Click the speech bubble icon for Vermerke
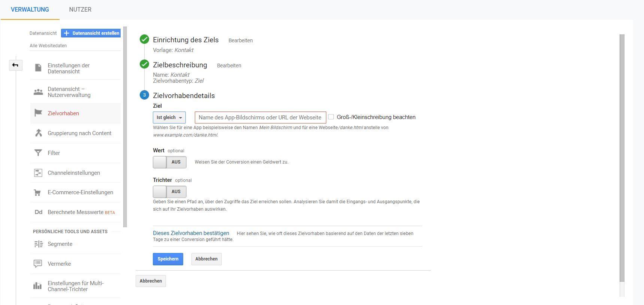Screen dimensions: 644x305 click(38, 264)
